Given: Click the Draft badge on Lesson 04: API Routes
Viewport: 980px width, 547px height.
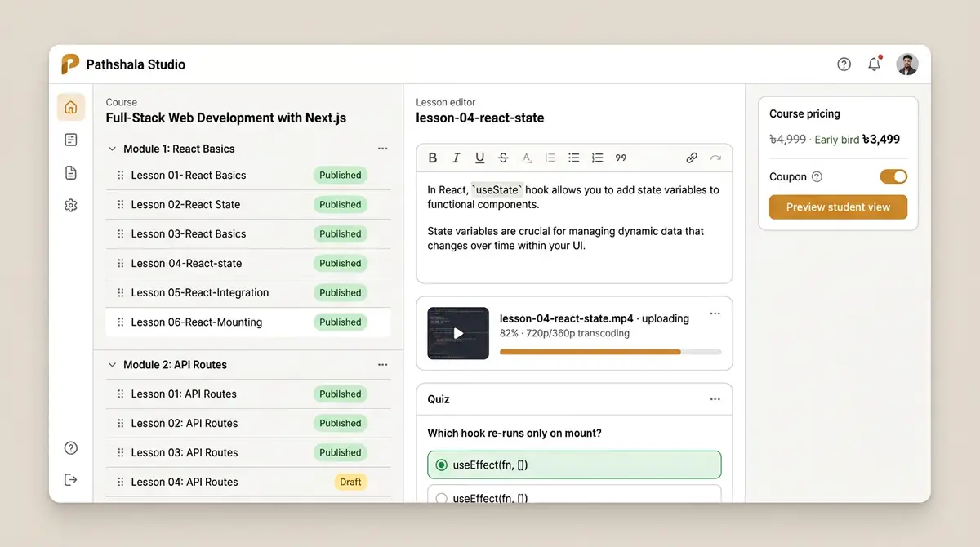Looking at the screenshot, I should point(350,482).
